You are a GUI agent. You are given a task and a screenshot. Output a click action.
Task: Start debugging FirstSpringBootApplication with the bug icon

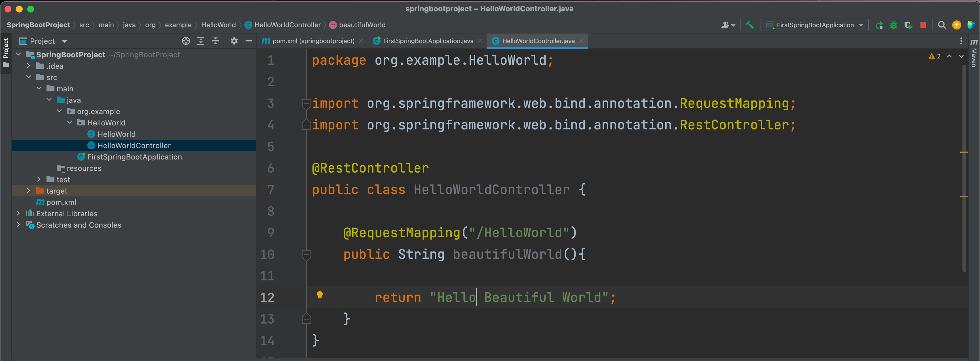coord(894,25)
